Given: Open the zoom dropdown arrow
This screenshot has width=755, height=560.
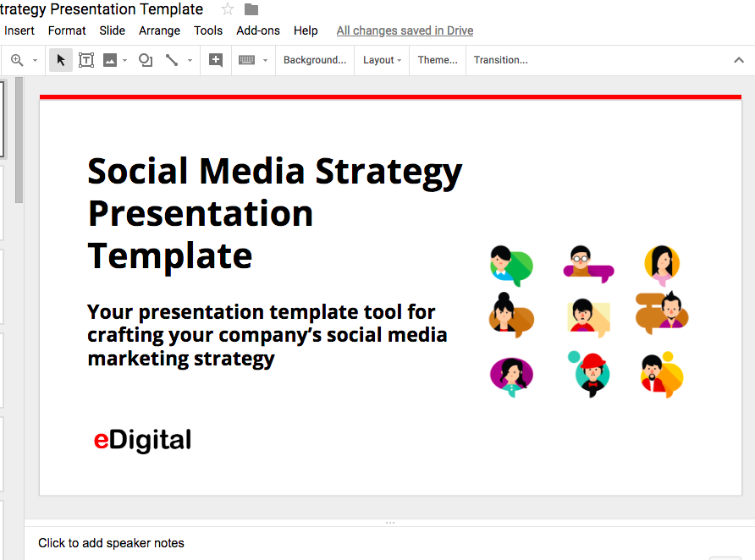Looking at the screenshot, I should [x=35, y=61].
